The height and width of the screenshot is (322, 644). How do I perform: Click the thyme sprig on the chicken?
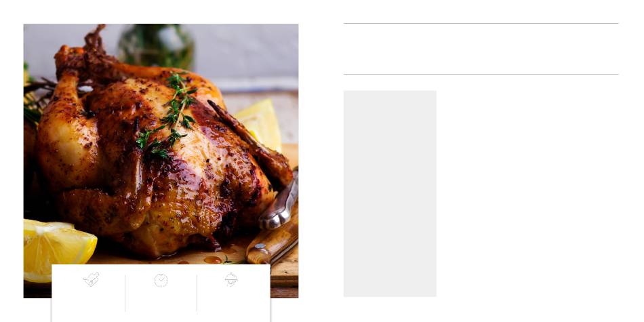[x=170, y=115]
